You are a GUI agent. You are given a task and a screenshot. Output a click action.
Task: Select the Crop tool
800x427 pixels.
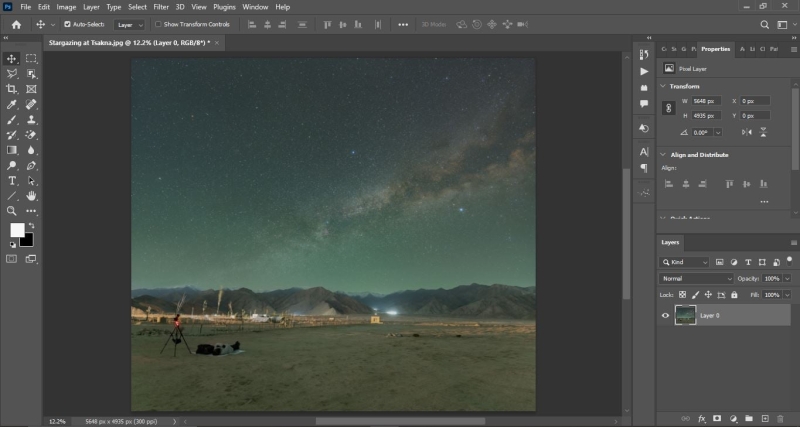(11, 89)
